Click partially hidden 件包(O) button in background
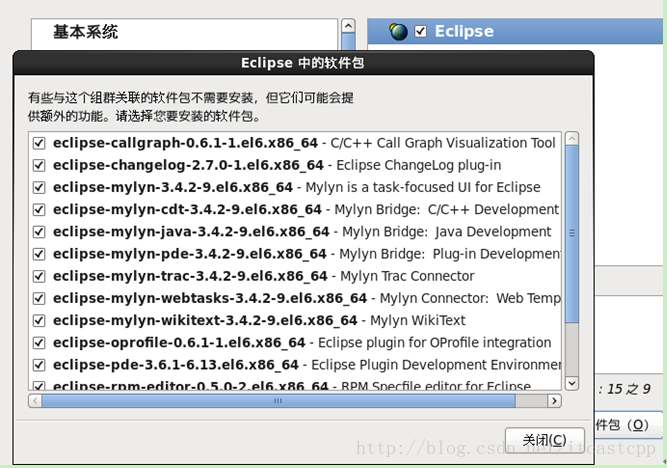Viewport: 667px width, 468px height. click(x=629, y=425)
